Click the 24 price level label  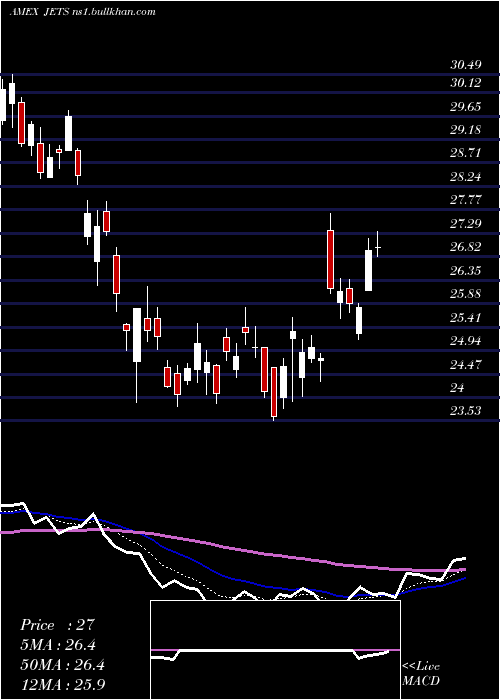457,388
